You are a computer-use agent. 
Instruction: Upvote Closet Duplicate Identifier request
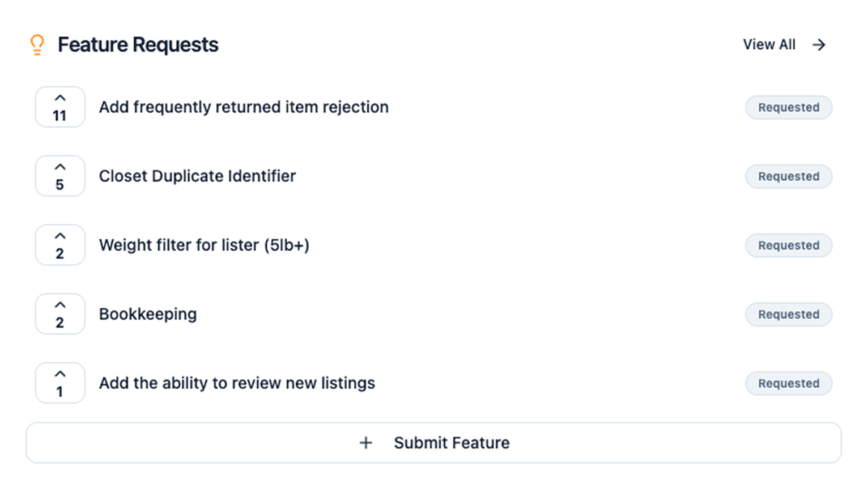(x=60, y=176)
